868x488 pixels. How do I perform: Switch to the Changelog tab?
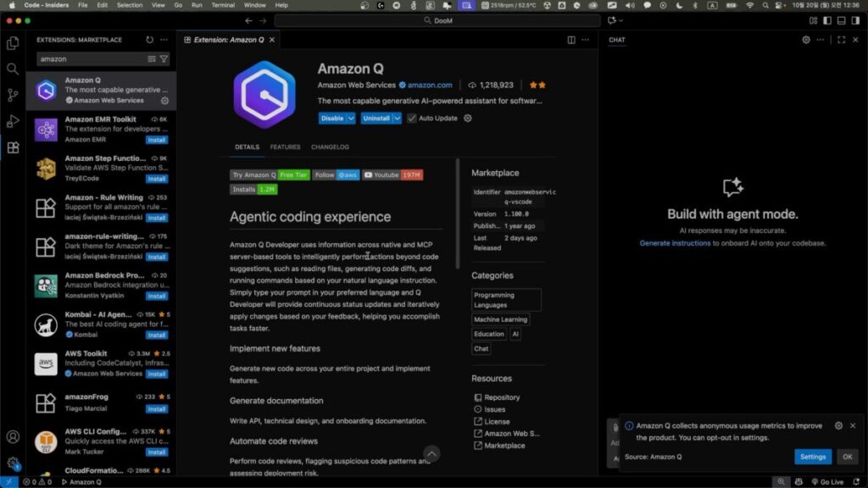[x=330, y=147]
